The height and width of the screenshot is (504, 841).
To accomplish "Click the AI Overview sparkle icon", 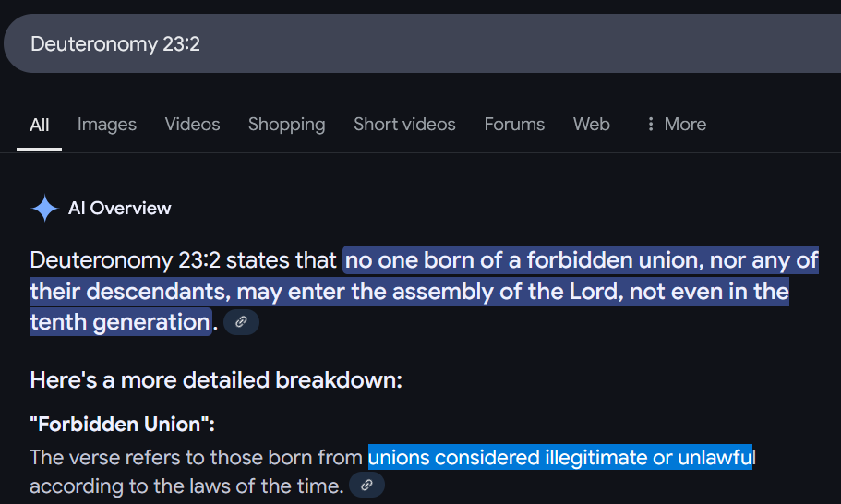I will 44,208.
